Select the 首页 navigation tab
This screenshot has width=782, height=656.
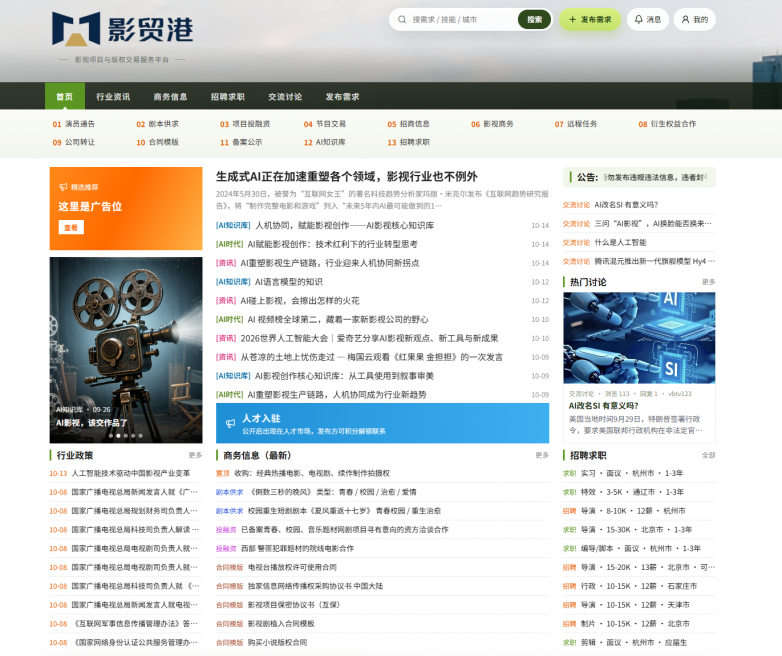(64, 96)
